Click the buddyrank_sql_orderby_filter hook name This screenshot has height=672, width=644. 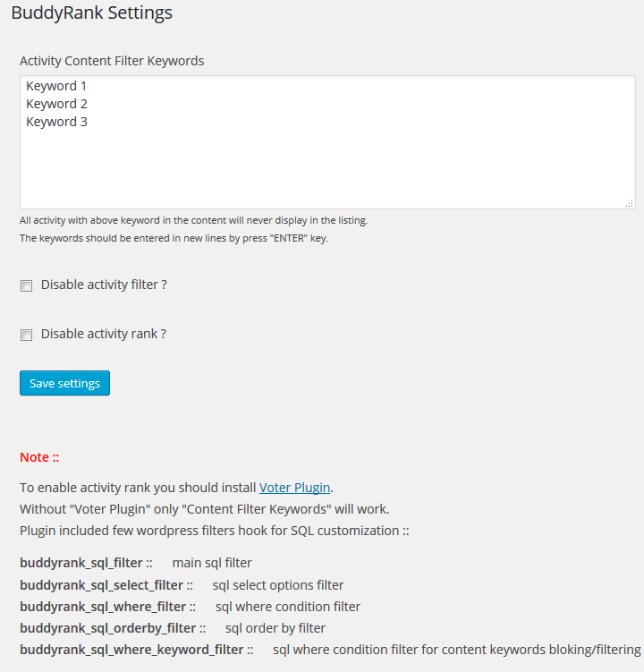click(108, 628)
